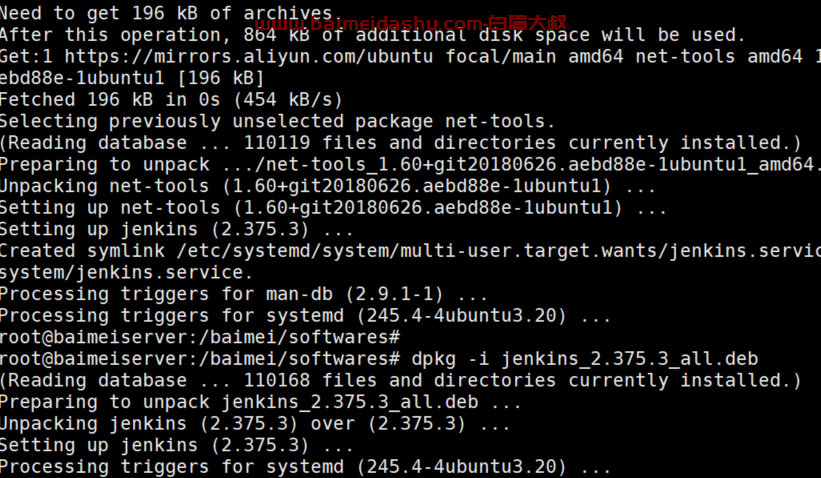Click the 'Processing triggers for man-db' line

point(243,294)
